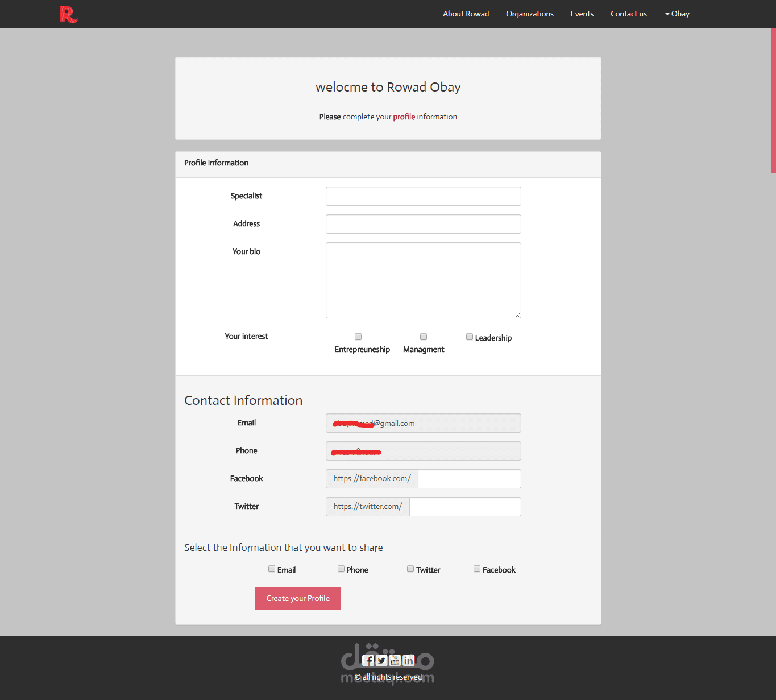Tick the Managment interest checkbox
This screenshot has height=700, width=776.
(424, 337)
